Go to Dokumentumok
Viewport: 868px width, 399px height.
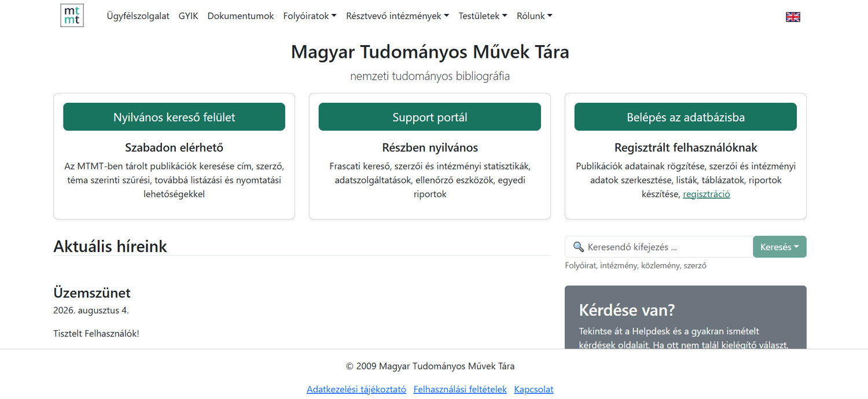[x=241, y=16]
